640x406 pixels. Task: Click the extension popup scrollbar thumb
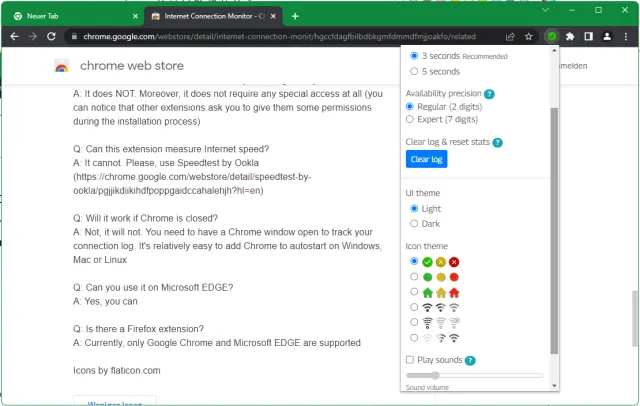click(x=554, y=231)
